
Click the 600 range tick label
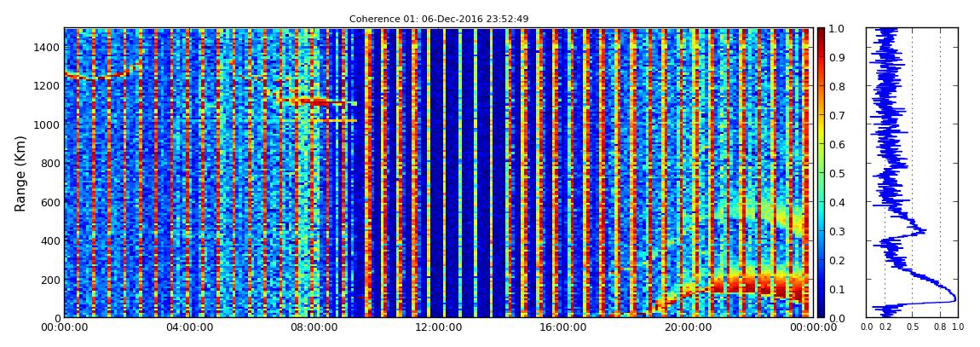(50, 202)
